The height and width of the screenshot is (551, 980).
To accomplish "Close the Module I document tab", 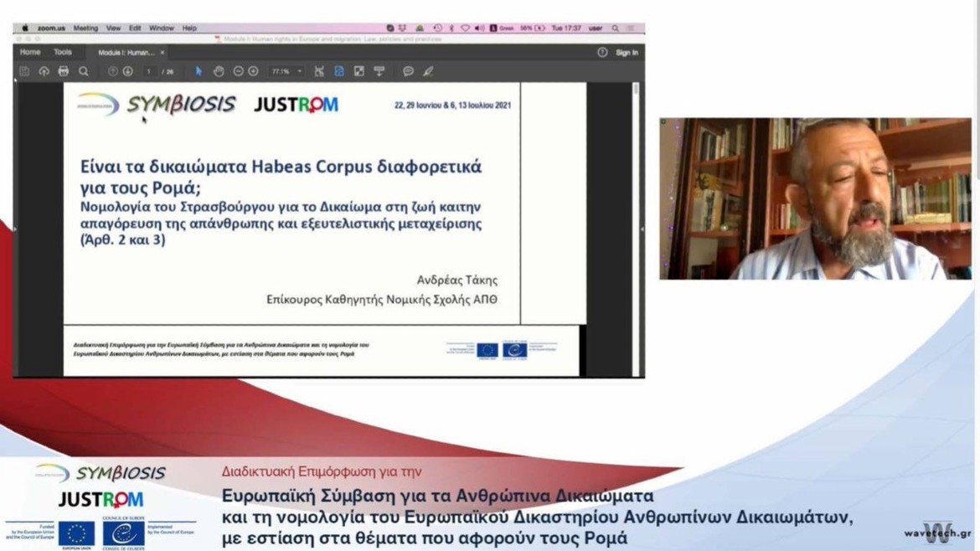I will coord(162,53).
